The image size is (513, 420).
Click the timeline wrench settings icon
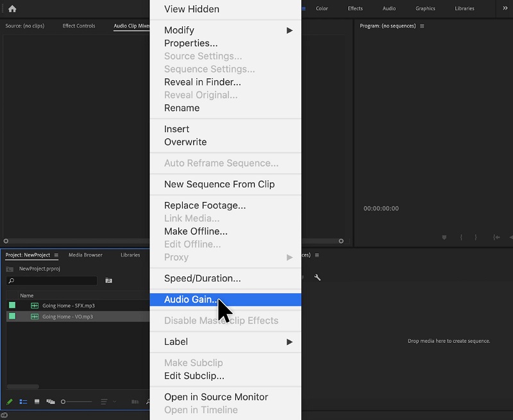pyautogui.click(x=317, y=278)
